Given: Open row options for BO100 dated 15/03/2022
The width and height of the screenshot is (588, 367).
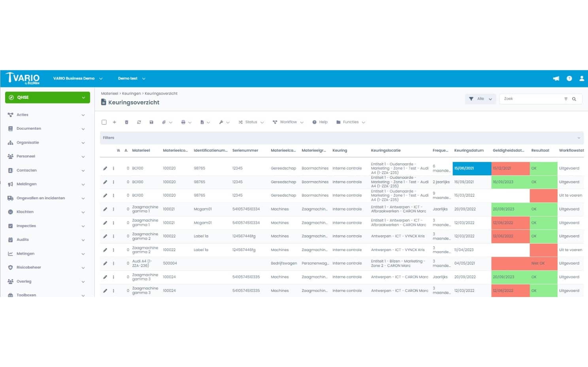Looking at the screenshot, I should click(113, 195).
